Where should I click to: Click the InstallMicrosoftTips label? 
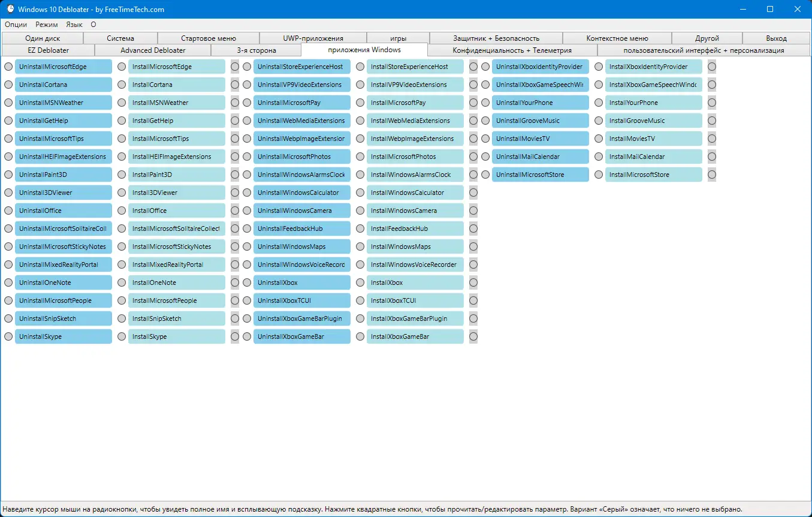tap(177, 139)
